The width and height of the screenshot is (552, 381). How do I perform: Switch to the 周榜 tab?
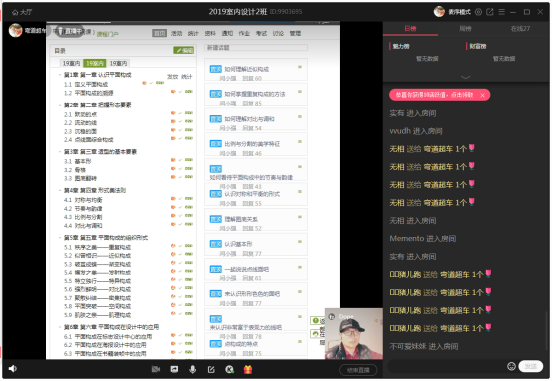pos(465,29)
